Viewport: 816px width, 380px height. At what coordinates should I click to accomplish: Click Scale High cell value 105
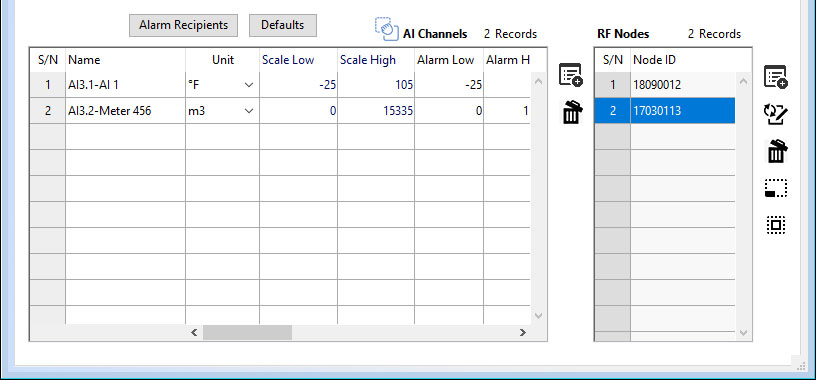[x=376, y=85]
